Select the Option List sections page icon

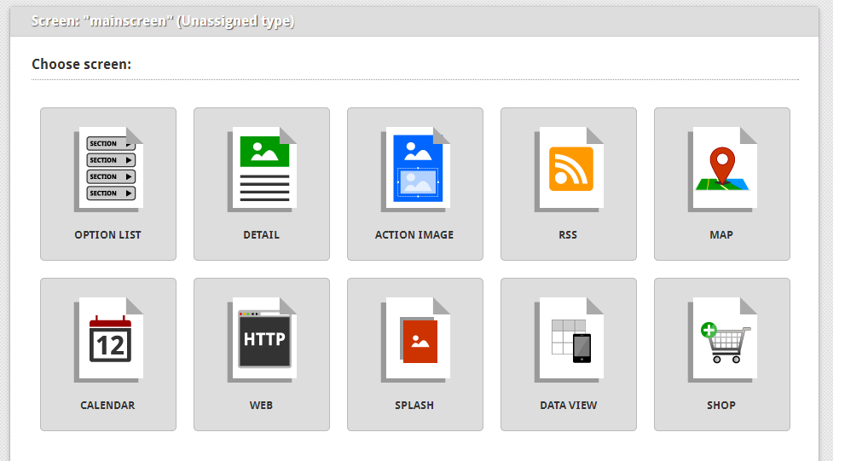tap(108, 170)
